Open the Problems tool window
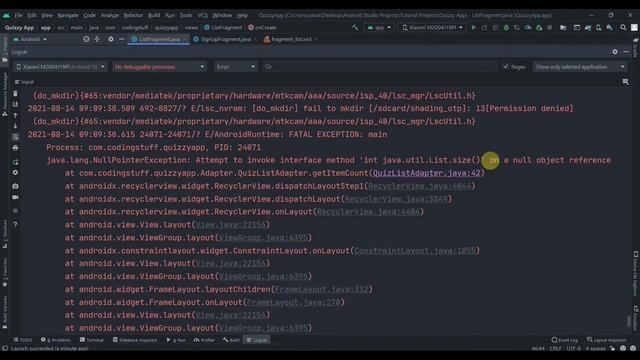Image resolution: width=640 pixels, height=360 pixels. click(x=56, y=340)
